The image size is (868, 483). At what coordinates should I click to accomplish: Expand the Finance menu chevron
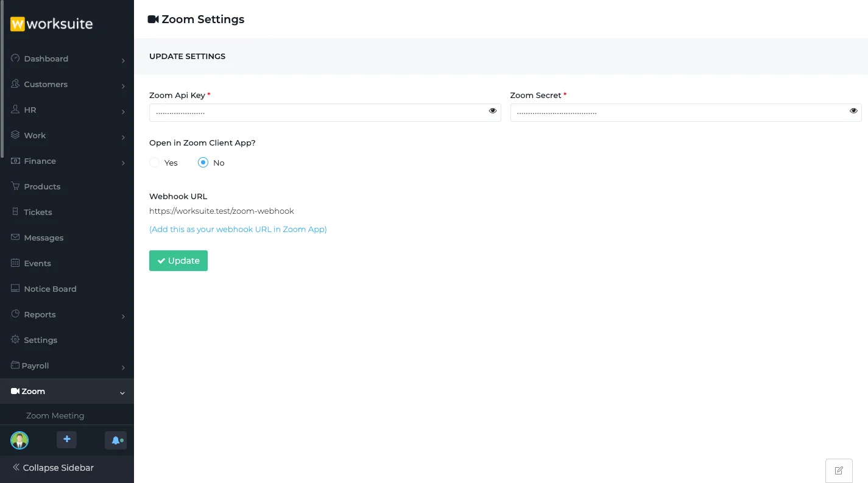click(x=123, y=163)
